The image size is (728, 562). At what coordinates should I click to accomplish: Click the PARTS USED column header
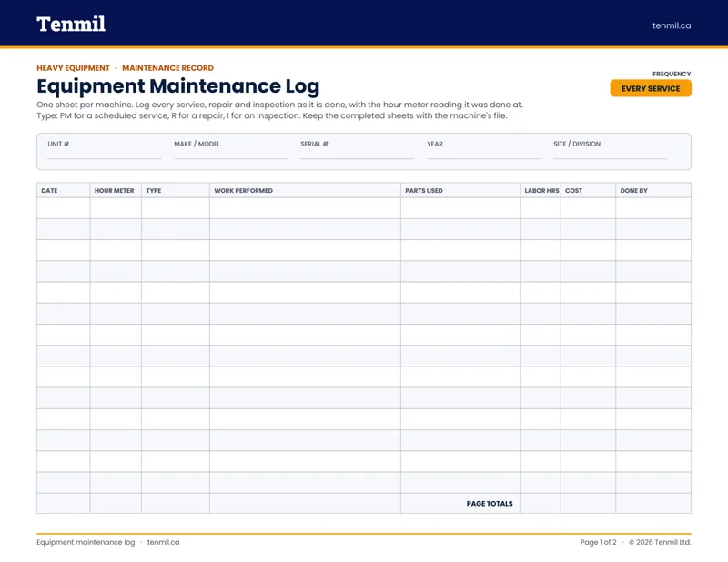(460, 190)
